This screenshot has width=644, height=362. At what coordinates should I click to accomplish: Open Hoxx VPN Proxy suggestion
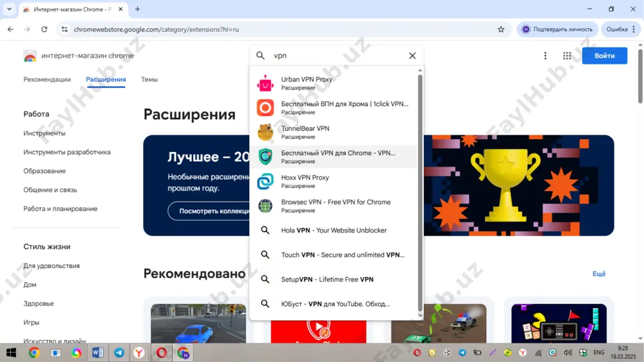(x=334, y=181)
